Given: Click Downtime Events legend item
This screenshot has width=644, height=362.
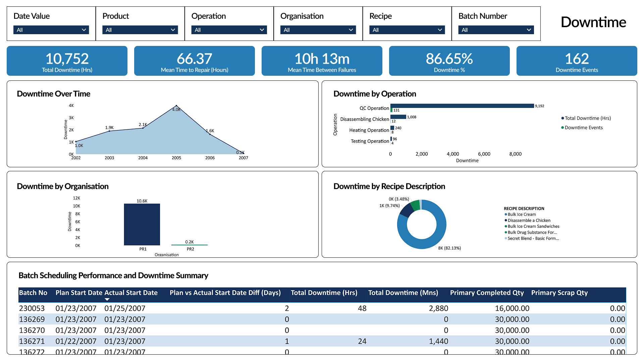Looking at the screenshot, I should [583, 128].
